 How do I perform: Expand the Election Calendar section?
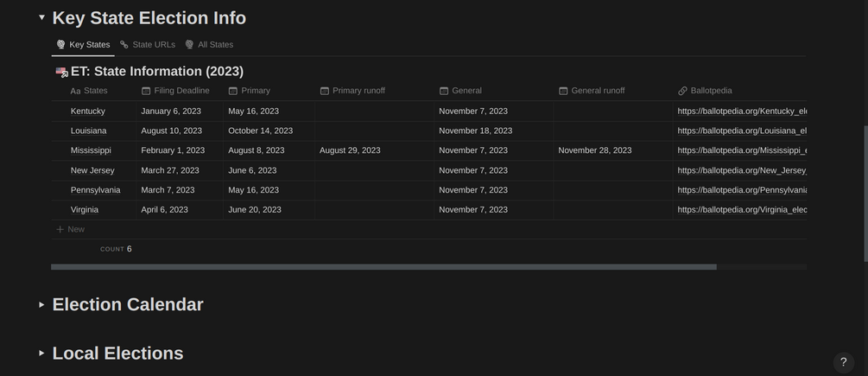tap(41, 304)
